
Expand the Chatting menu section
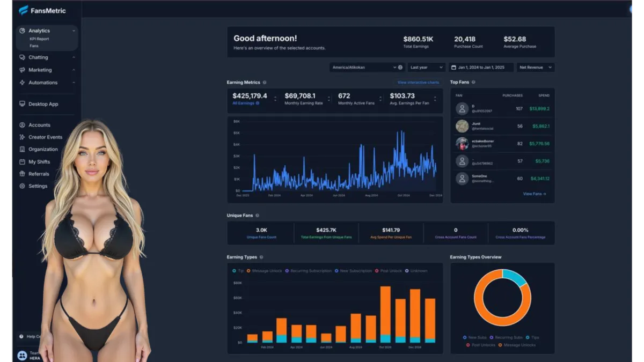[47, 57]
